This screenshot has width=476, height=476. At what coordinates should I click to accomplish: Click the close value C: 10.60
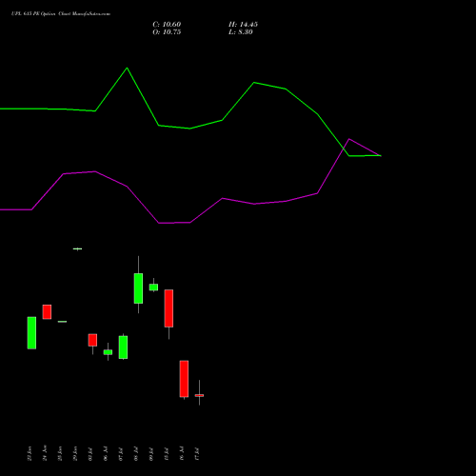167,25
